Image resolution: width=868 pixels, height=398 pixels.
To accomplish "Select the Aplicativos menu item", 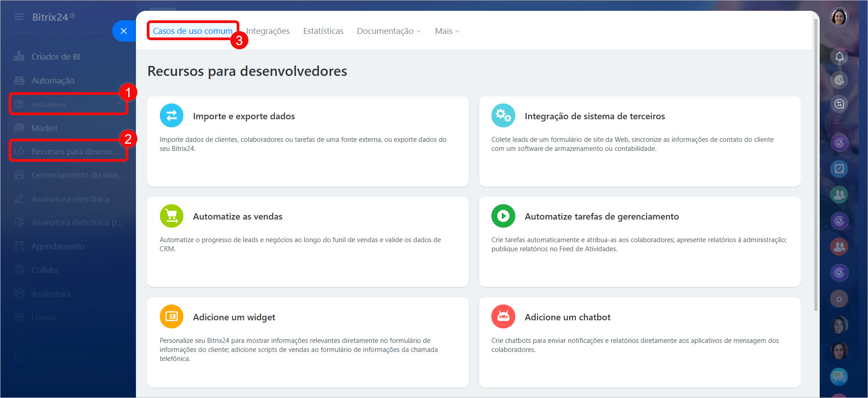I will click(68, 104).
